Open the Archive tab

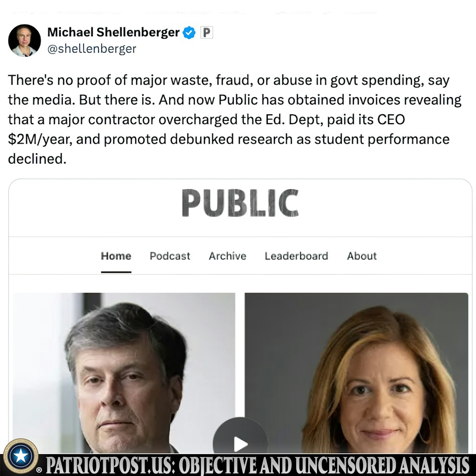pos(227,256)
